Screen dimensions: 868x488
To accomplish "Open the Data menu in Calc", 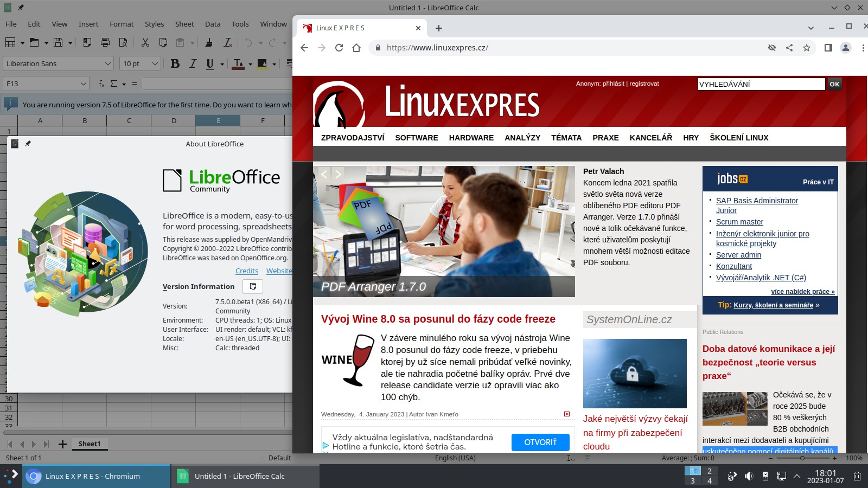I will [213, 24].
